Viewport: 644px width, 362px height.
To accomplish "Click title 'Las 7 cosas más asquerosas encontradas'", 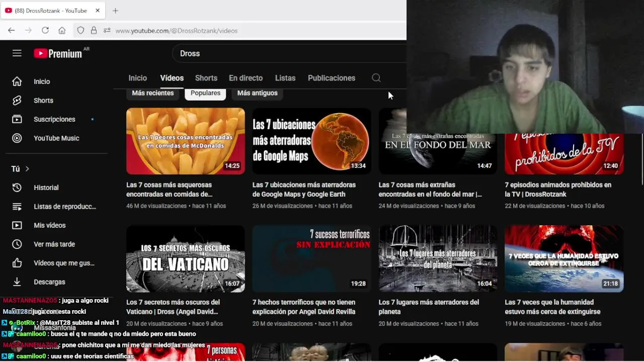I will coord(169,190).
